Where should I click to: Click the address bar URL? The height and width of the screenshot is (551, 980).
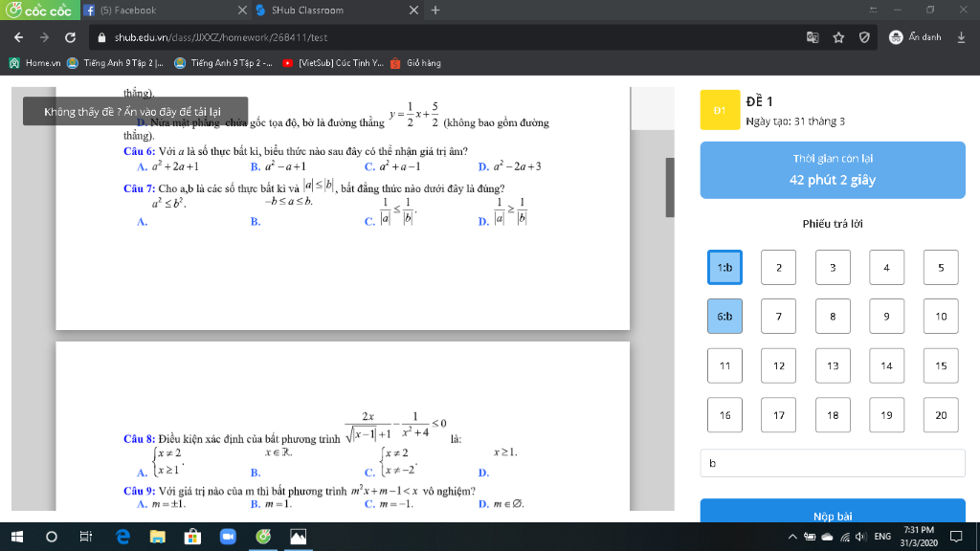221,37
